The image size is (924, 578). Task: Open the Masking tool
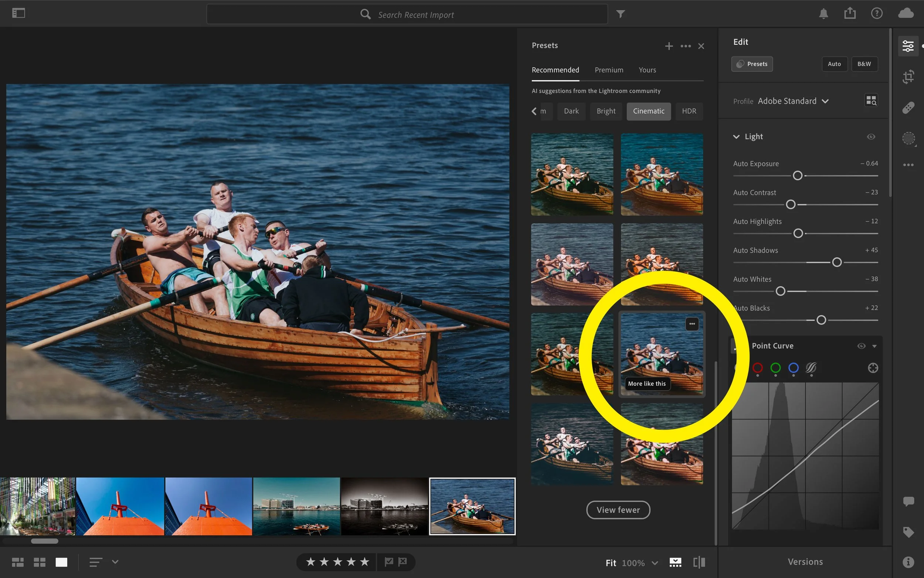pyautogui.click(x=908, y=138)
